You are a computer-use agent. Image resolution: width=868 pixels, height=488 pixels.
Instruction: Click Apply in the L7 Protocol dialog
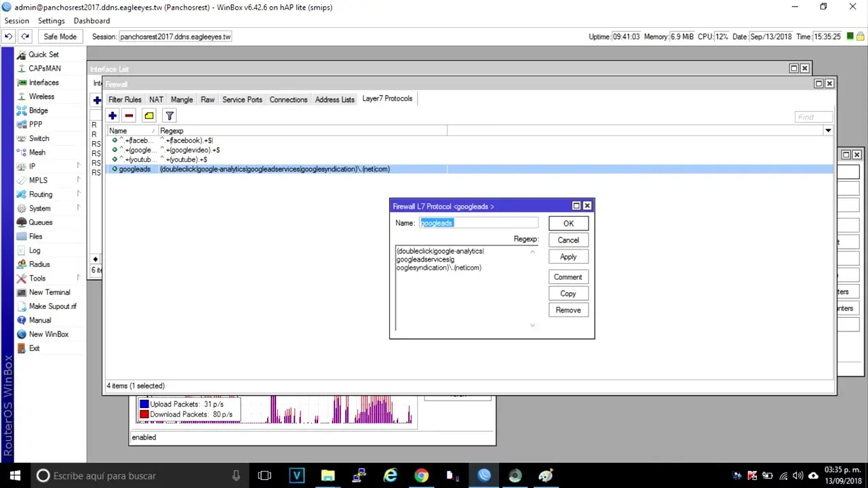tap(568, 257)
